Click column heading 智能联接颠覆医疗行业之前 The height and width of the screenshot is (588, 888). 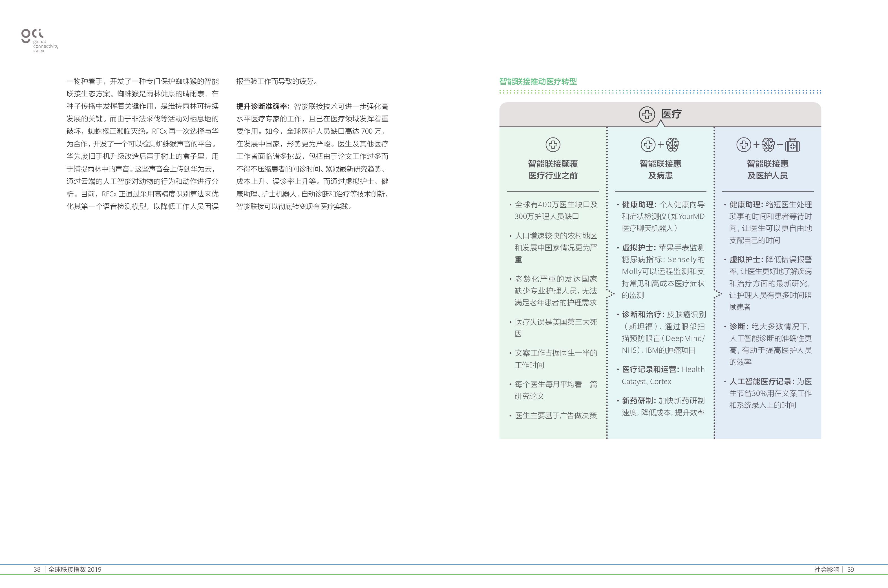click(x=553, y=170)
